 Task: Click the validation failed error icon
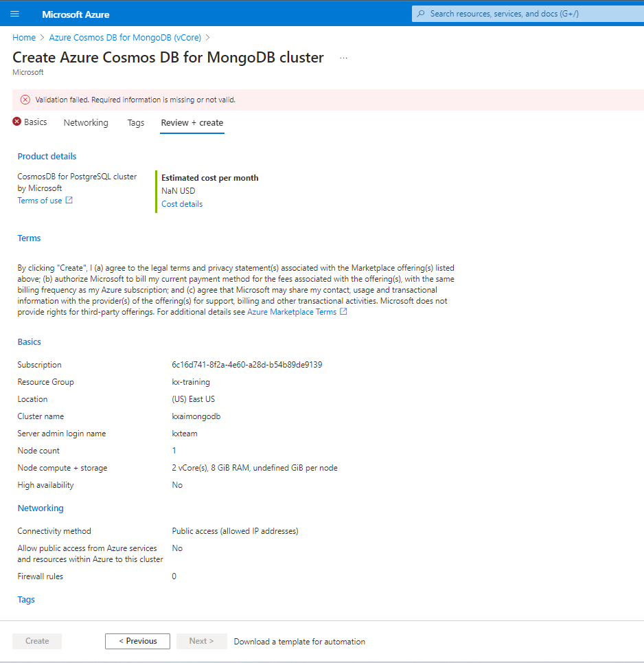coord(25,100)
